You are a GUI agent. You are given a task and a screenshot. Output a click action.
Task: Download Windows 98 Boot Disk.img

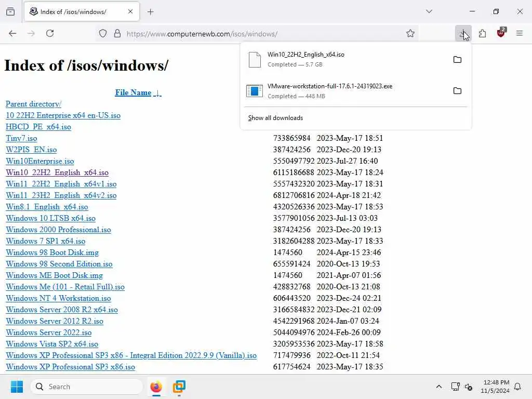(x=52, y=252)
